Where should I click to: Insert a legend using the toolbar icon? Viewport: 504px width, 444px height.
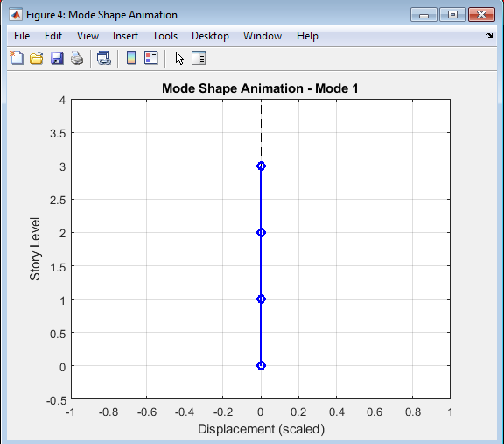[x=151, y=58]
